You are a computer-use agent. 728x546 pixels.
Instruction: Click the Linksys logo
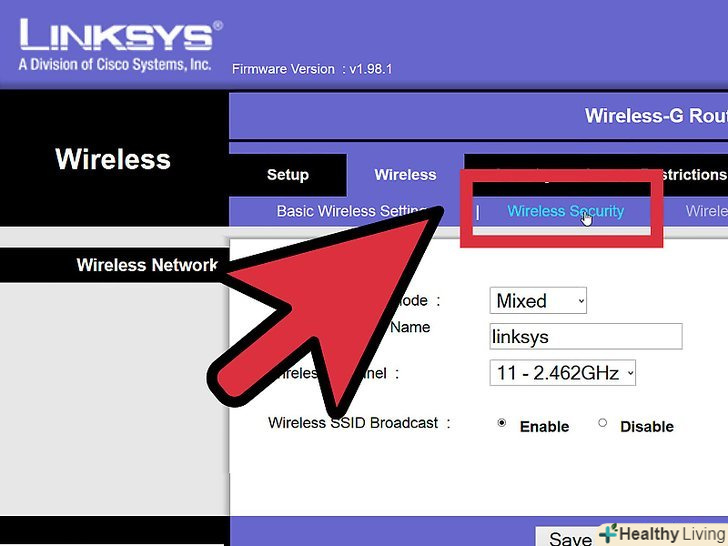click(120, 46)
